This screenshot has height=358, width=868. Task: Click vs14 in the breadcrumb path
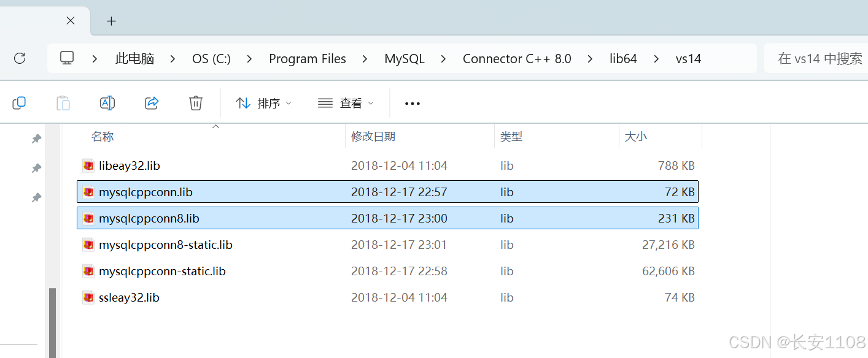tap(688, 59)
